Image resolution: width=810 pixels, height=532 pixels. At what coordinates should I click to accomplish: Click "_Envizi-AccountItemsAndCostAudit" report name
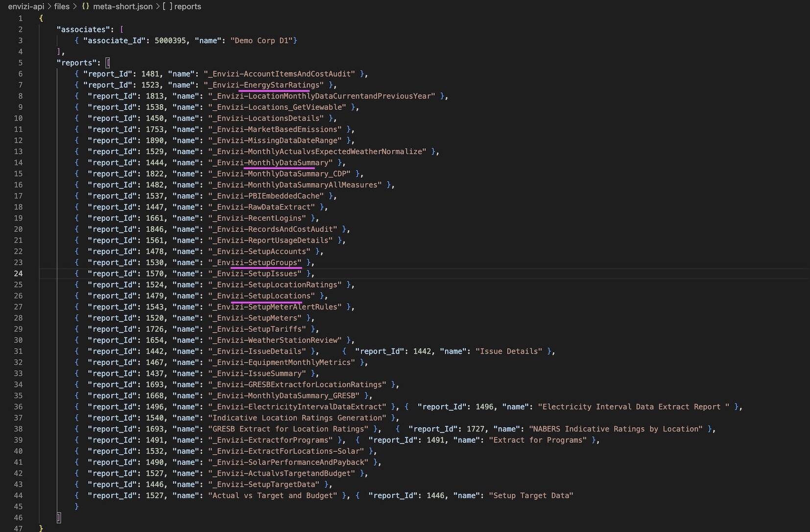pyautogui.click(x=280, y=74)
